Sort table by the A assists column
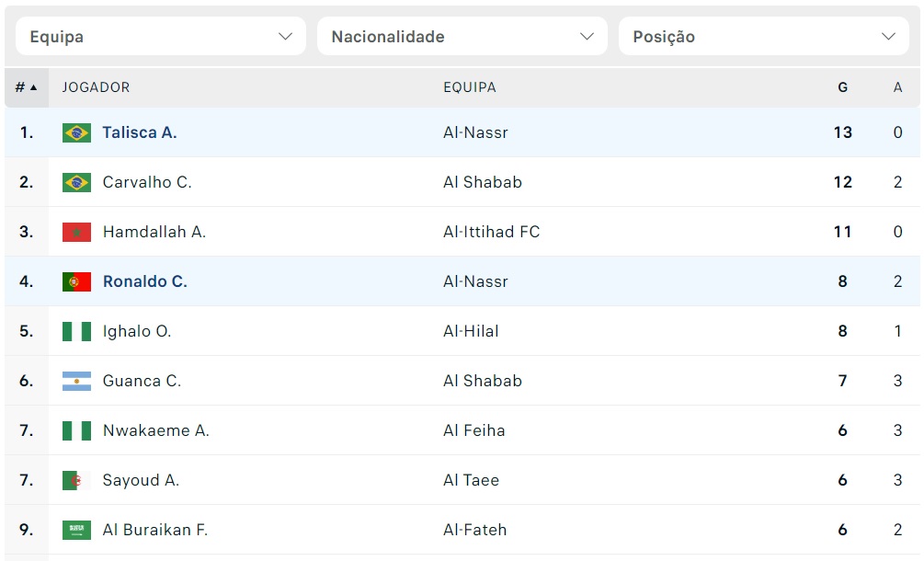The height and width of the screenshot is (561, 924). [x=897, y=87]
